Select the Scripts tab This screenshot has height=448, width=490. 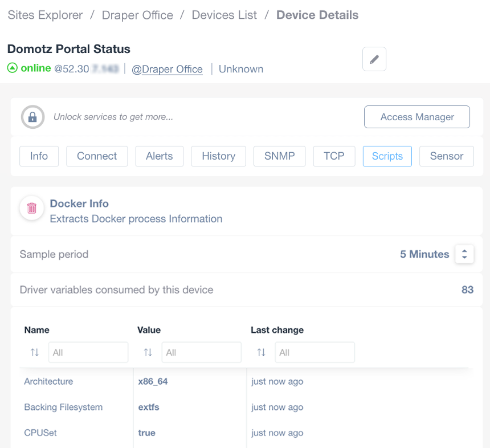coord(387,156)
